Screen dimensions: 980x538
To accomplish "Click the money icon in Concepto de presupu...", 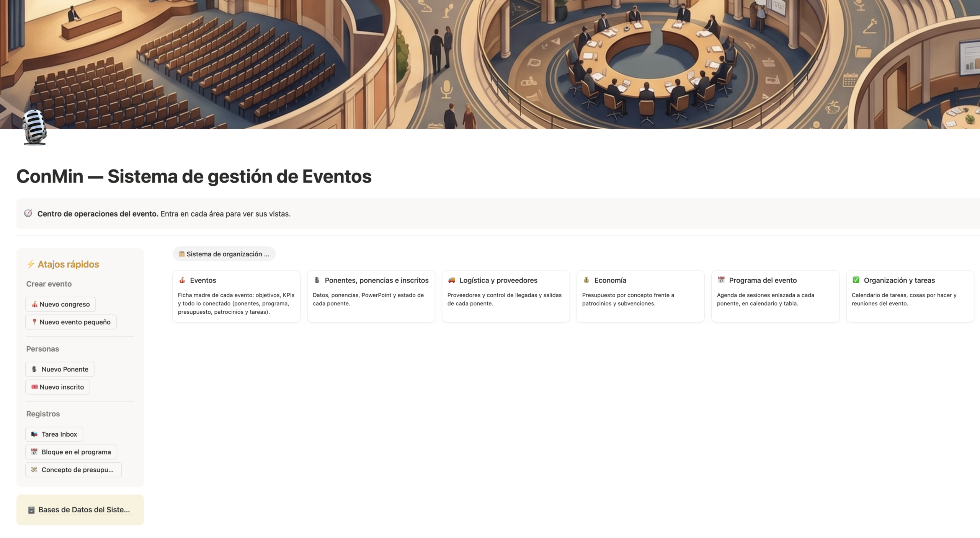I will pos(34,470).
